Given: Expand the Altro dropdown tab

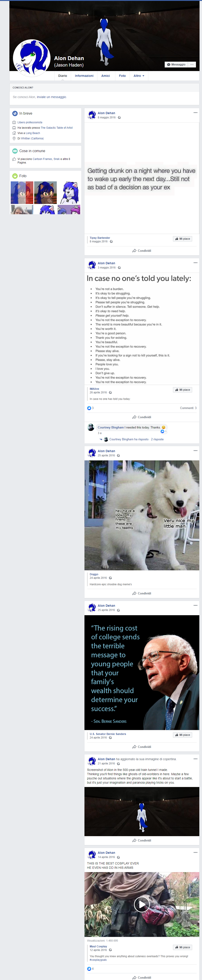Looking at the screenshot, I should (x=139, y=76).
